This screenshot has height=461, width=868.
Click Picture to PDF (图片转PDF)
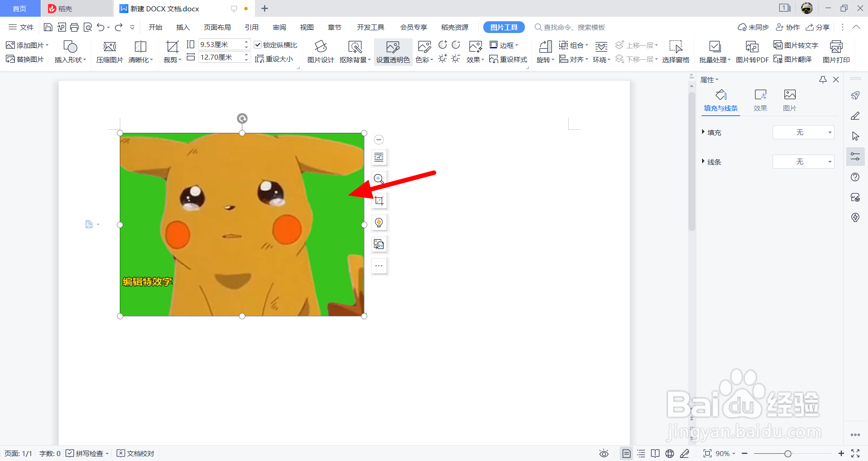[x=752, y=52]
